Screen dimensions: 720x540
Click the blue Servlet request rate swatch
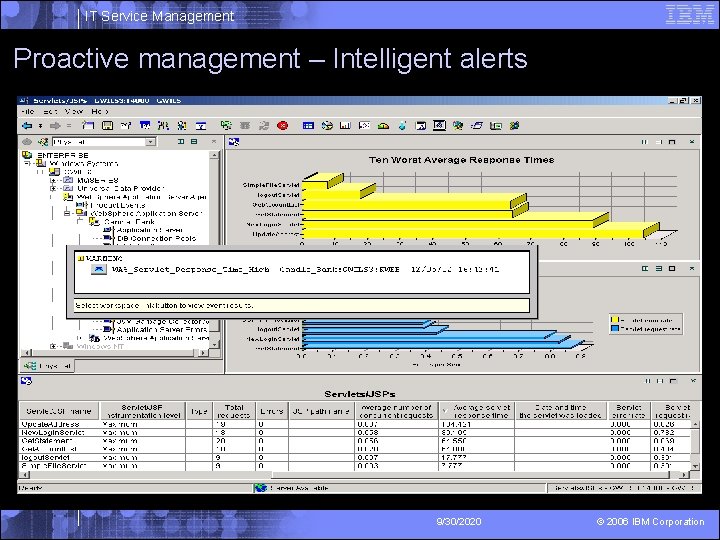[614, 329]
